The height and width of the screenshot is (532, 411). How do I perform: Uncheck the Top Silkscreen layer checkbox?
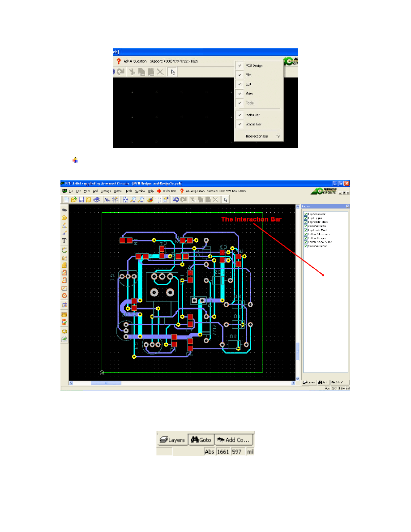(306, 215)
